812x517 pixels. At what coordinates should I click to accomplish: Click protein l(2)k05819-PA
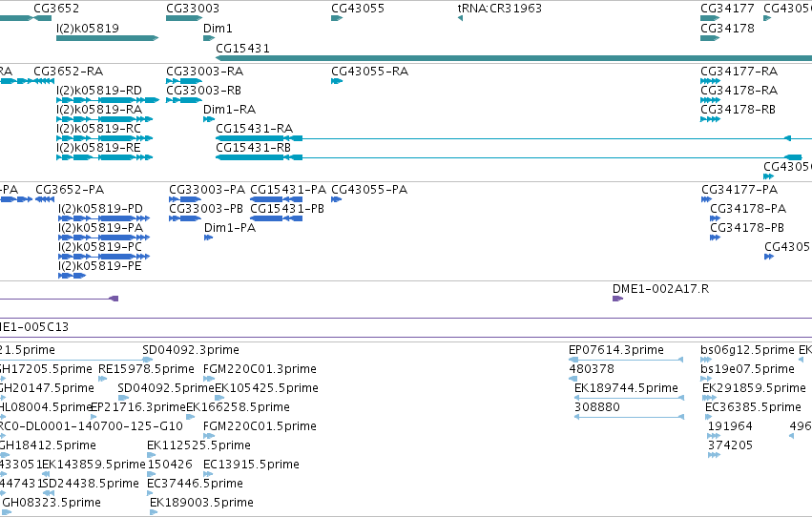[x=104, y=238]
